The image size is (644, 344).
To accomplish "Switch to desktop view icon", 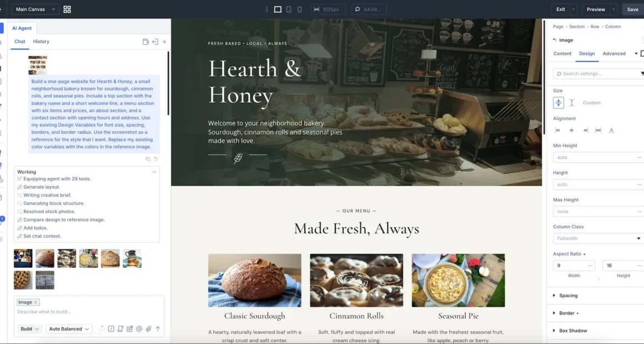I will pyautogui.click(x=278, y=9).
